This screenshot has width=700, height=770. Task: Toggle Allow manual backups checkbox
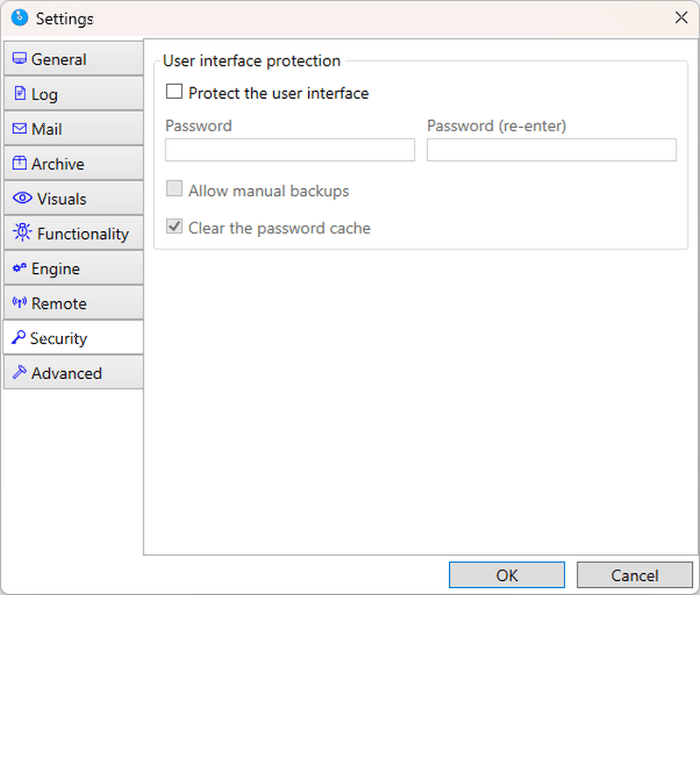[174, 189]
